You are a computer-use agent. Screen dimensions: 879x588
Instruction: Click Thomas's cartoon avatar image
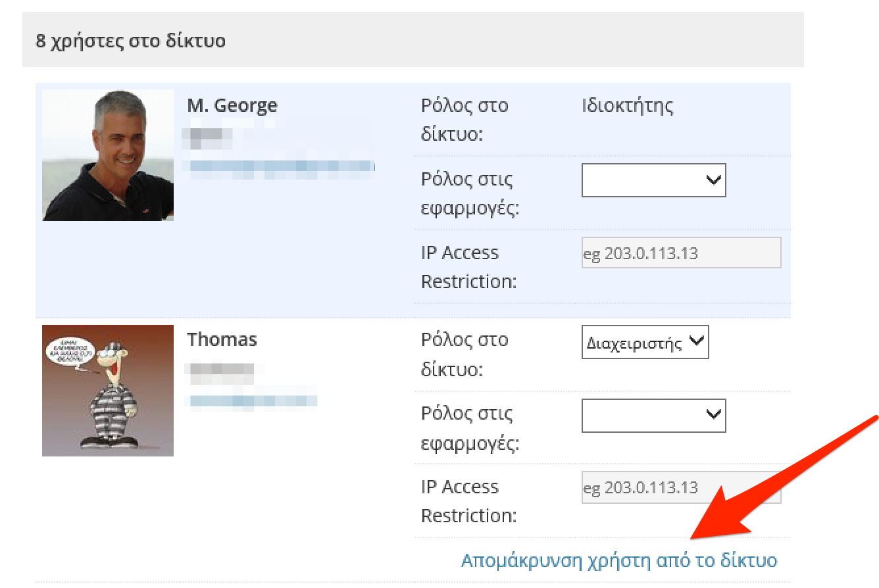(107, 390)
